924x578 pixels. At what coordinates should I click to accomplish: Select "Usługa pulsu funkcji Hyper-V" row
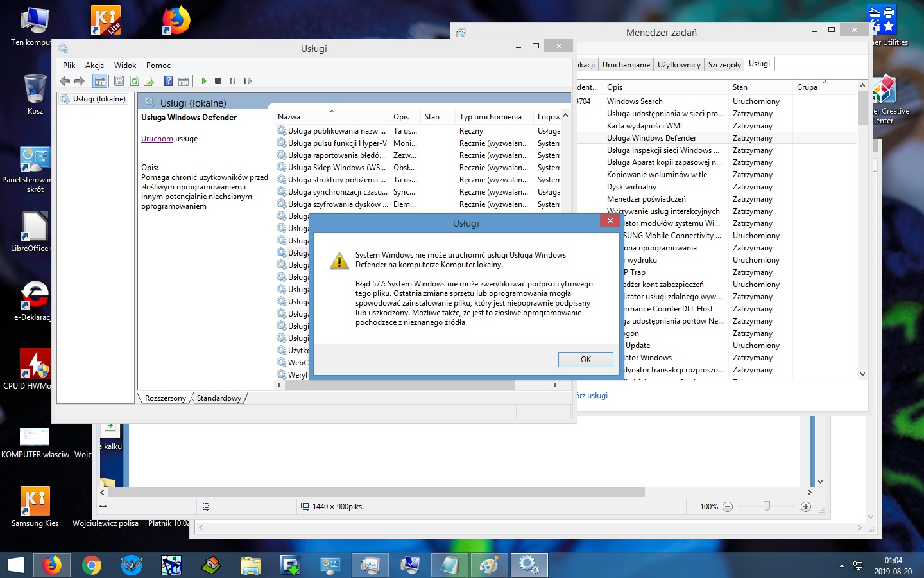419,143
